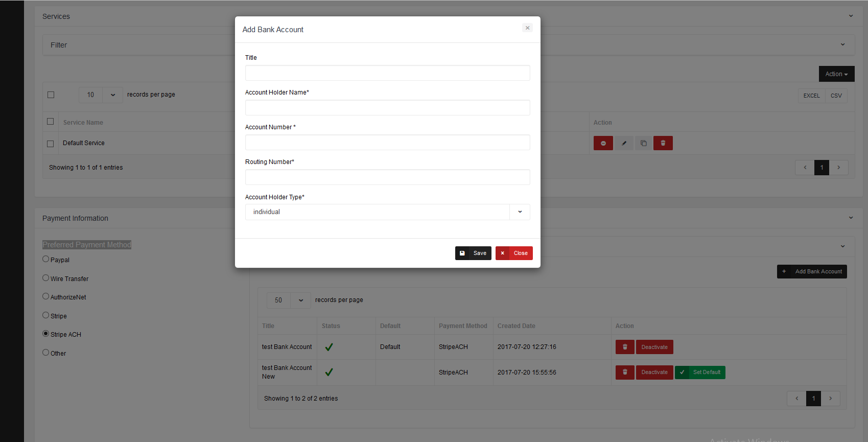Click the trash icon in the Default Service row

point(663,143)
